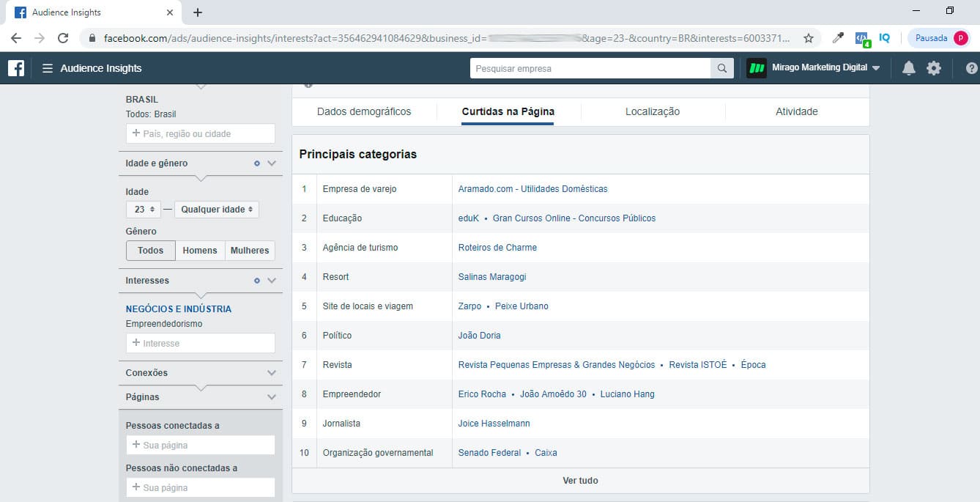Focus the Interesse input field

(x=201, y=343)
